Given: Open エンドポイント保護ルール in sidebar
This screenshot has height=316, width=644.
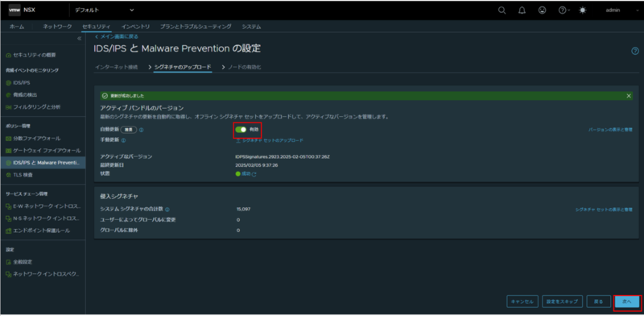Looking at the screenshot, I should click(x=42, y=231).
